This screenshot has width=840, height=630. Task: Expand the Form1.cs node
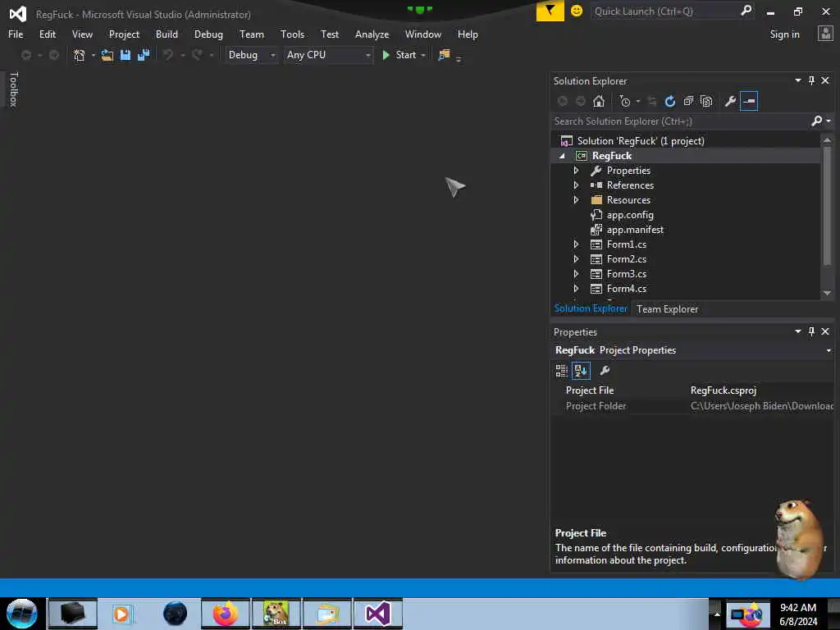pyautogui.click(x=577, y=244)
